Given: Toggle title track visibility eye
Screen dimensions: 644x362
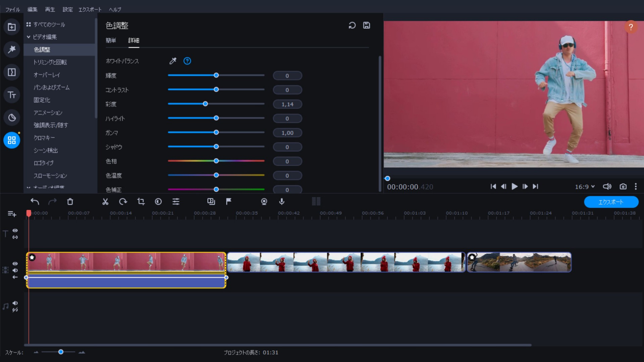Looking at the screenshot, I should [x=15, y=231].
